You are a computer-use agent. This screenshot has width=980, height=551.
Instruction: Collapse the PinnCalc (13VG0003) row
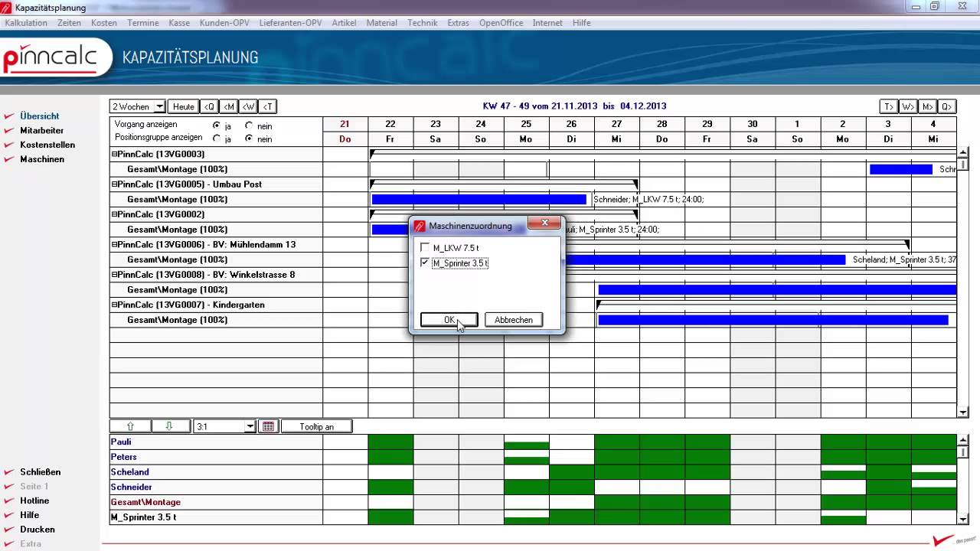(x=114, y=154)
